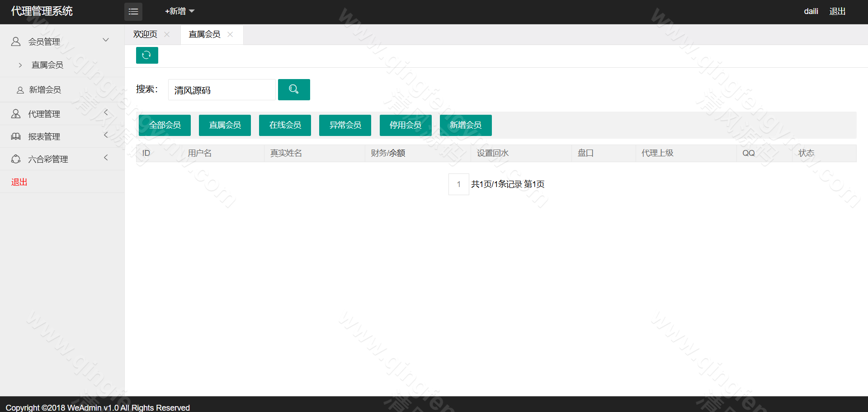Click the 搜索: label

point(147,89)
